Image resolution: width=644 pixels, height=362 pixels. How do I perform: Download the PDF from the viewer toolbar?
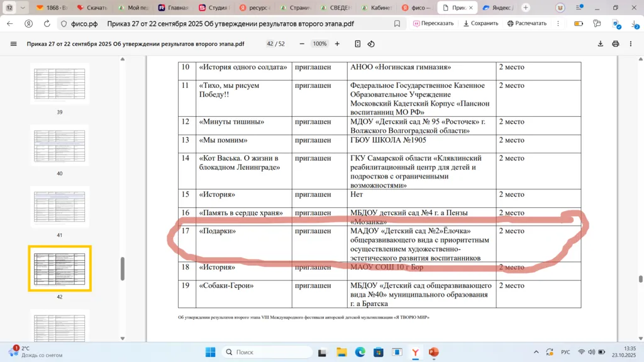(x=601, y=44)
